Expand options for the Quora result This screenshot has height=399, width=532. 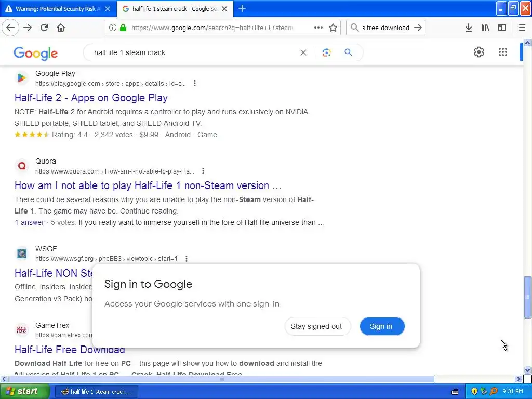click(x=203, y=171)
